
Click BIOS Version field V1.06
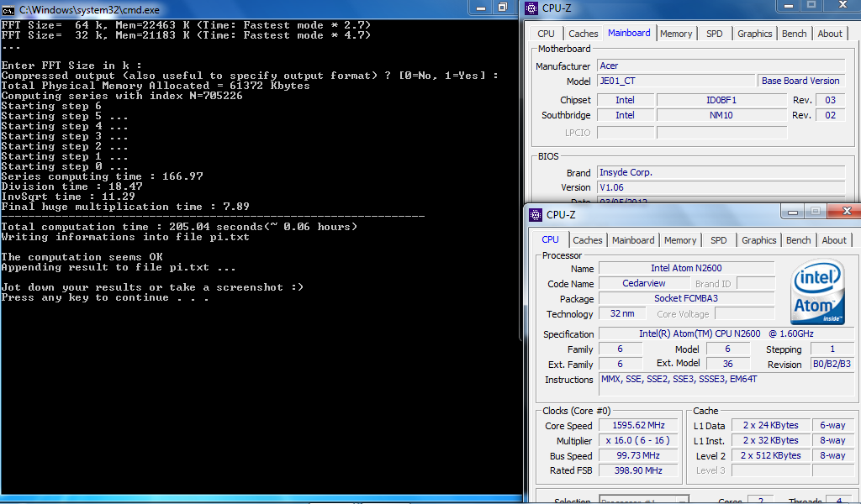coord(721,187)
